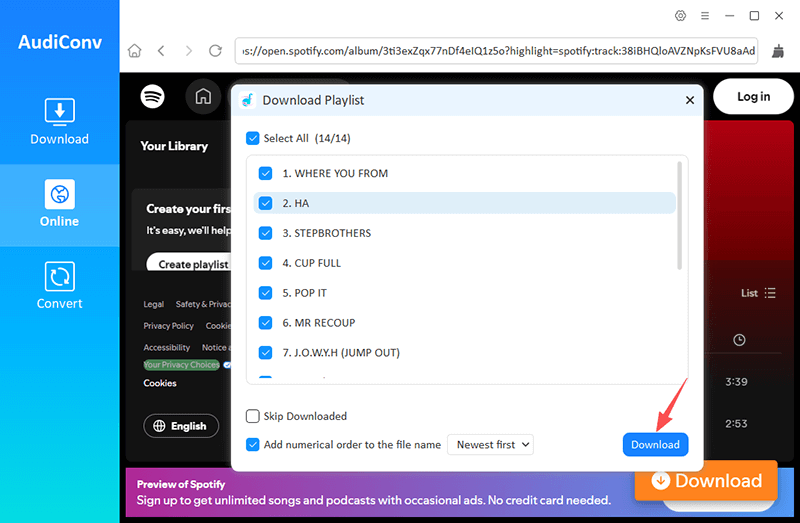Uncheck track 2 HA
The width and height of the screenshot is (800, 523).
click(x=265, y=203)
